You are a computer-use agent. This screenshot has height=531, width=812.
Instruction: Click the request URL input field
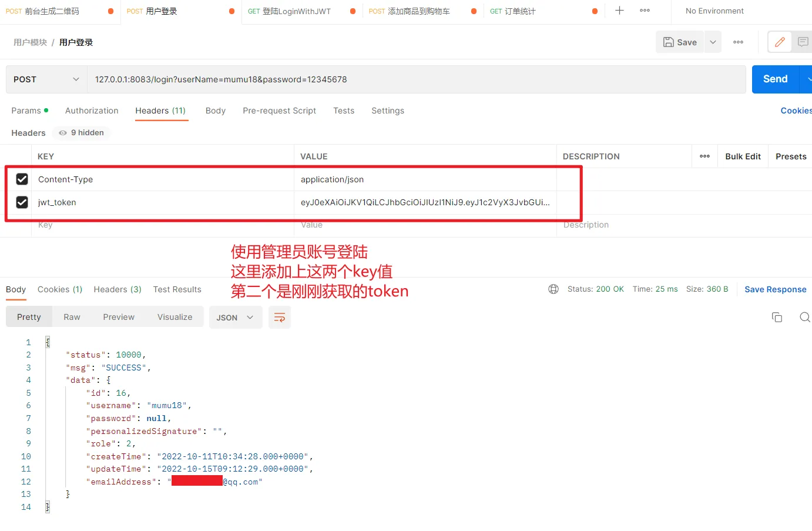(417, 79)
